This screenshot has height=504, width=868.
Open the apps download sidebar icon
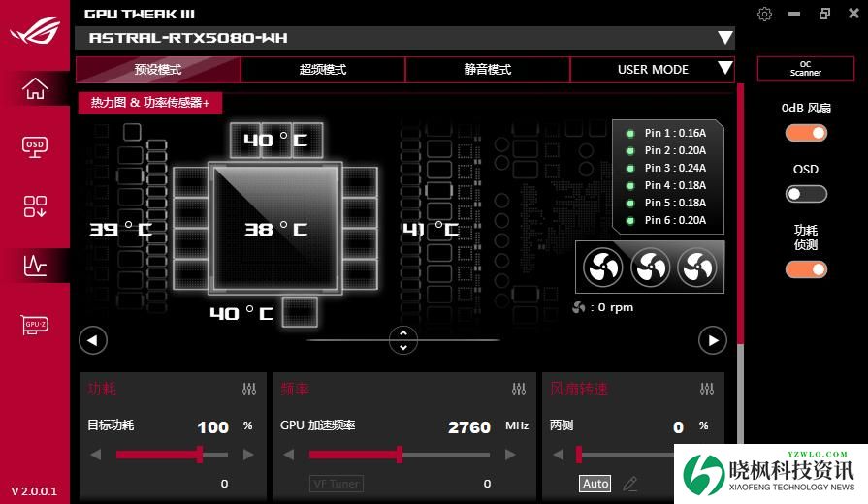(x=35, y=205)
